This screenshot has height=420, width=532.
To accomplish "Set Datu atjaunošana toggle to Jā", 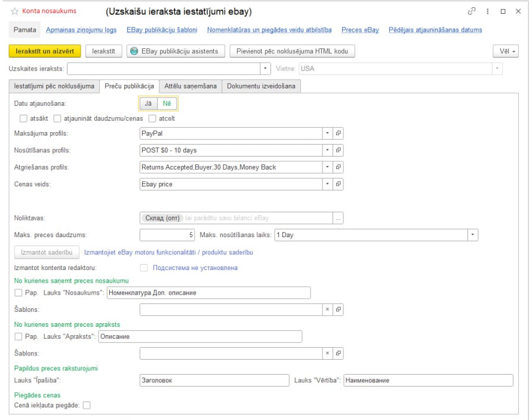I will point(148,103).
